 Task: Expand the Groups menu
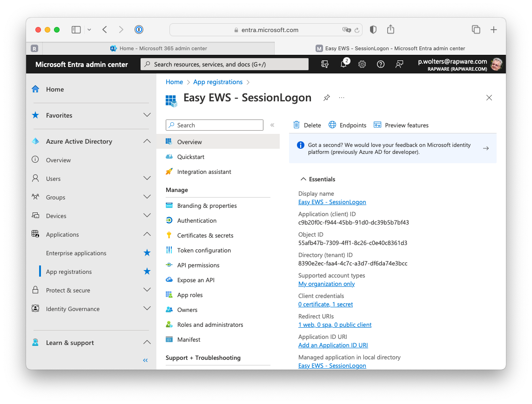click(147, 197)
